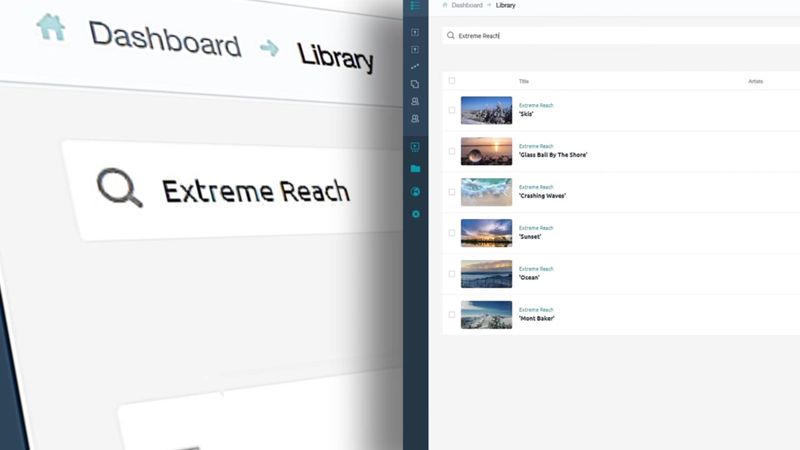Open the teal screen-upload icon in sidebar
Viewport: 800px width, 450px height.
(415, 147)
